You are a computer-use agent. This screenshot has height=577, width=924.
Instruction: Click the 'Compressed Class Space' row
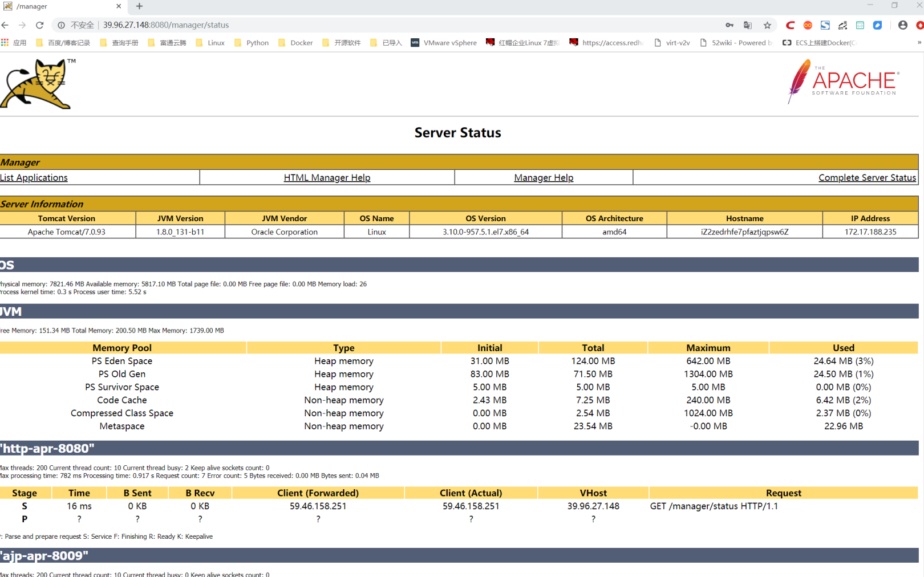coord(459,413)
